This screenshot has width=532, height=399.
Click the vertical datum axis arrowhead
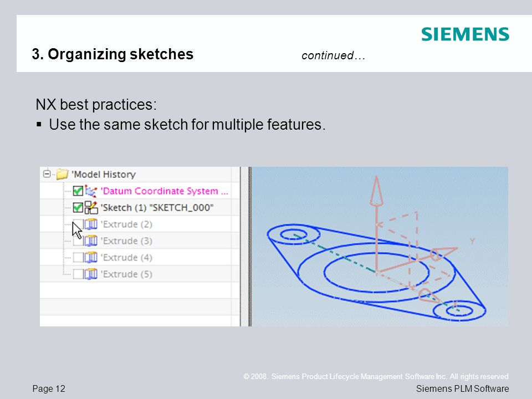pos(376,191)
